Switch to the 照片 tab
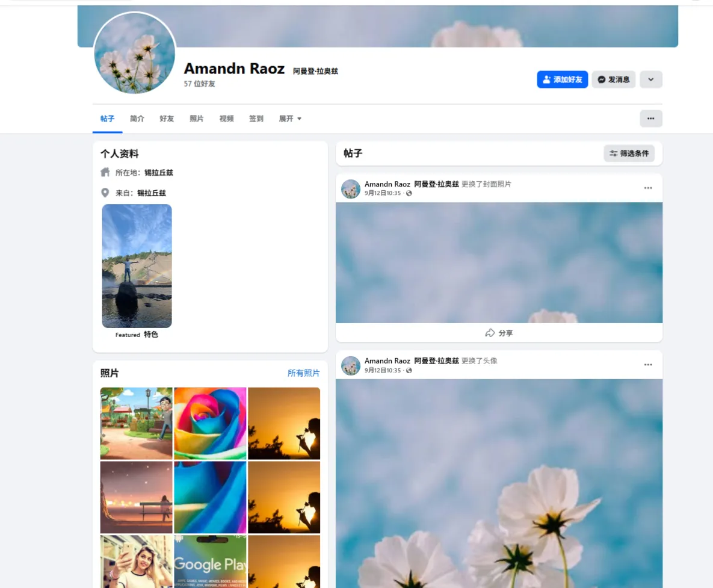 tap(197, 119)
